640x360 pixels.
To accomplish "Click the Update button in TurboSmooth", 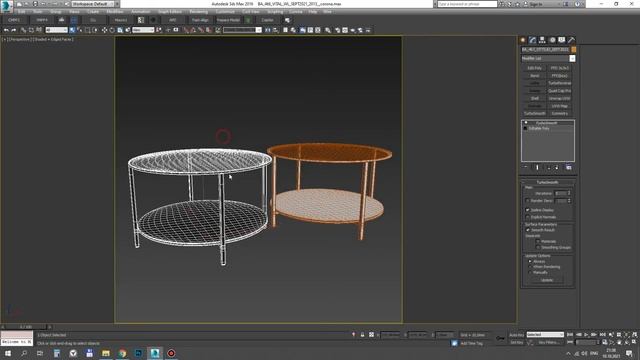I will 547,280.
